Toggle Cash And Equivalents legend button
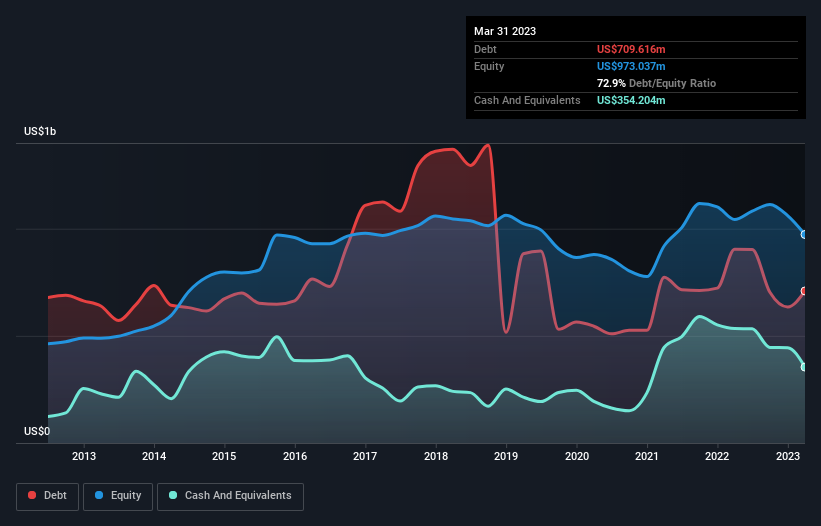Image resolution: width=821 pixels, height=526 pixels. (x=230, y=496)
